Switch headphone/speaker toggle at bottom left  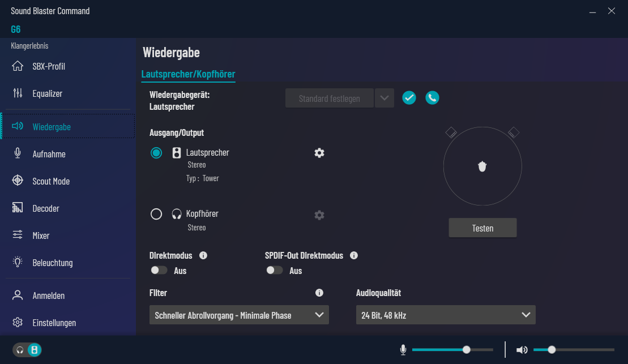tap(27, 350)
